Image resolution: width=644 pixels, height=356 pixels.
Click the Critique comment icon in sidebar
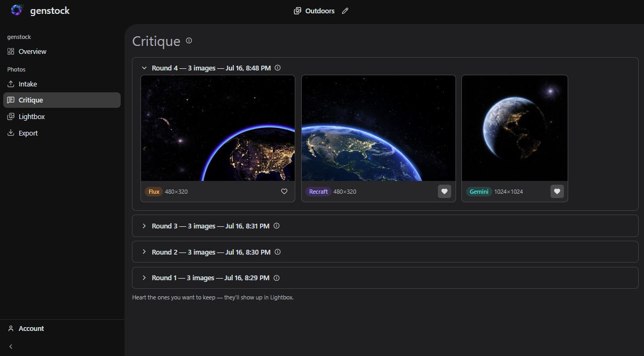click(x=11, y=100)
